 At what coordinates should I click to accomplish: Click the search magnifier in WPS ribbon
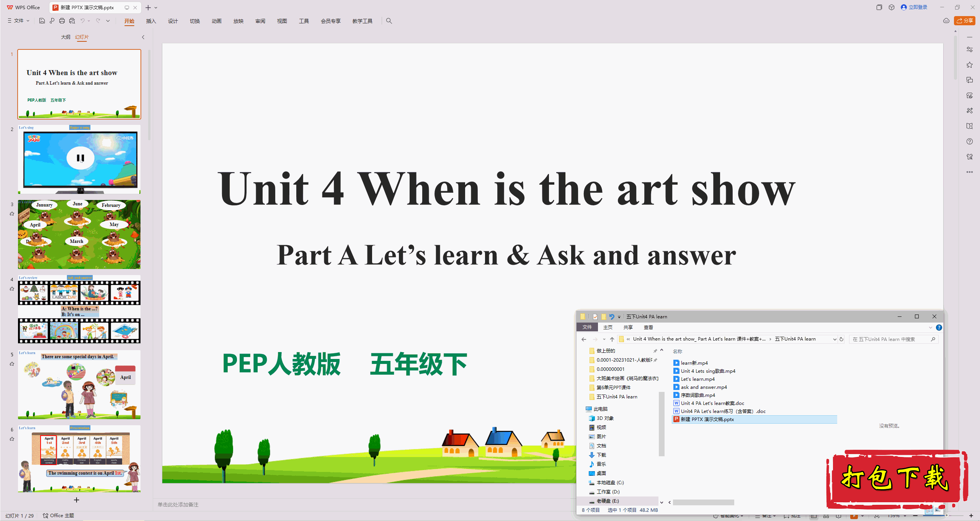(x=389, y=21)
